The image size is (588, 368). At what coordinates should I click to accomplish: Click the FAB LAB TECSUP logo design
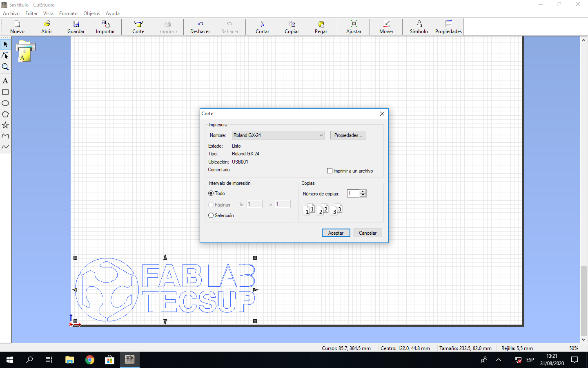click(165, 289)
